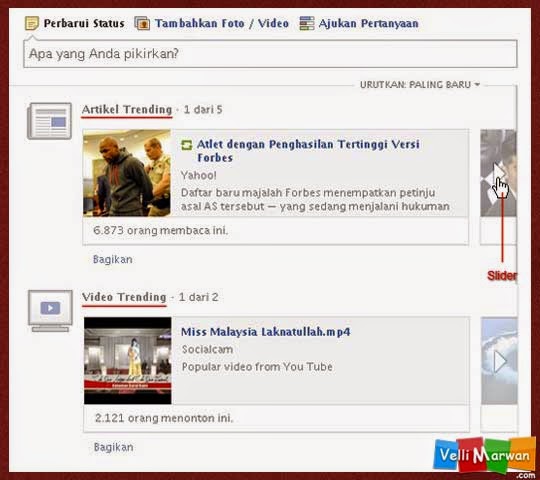Click the Video Trending monitor icon
The height and width of the screenshot is (480, 540).
coord(50,311)
